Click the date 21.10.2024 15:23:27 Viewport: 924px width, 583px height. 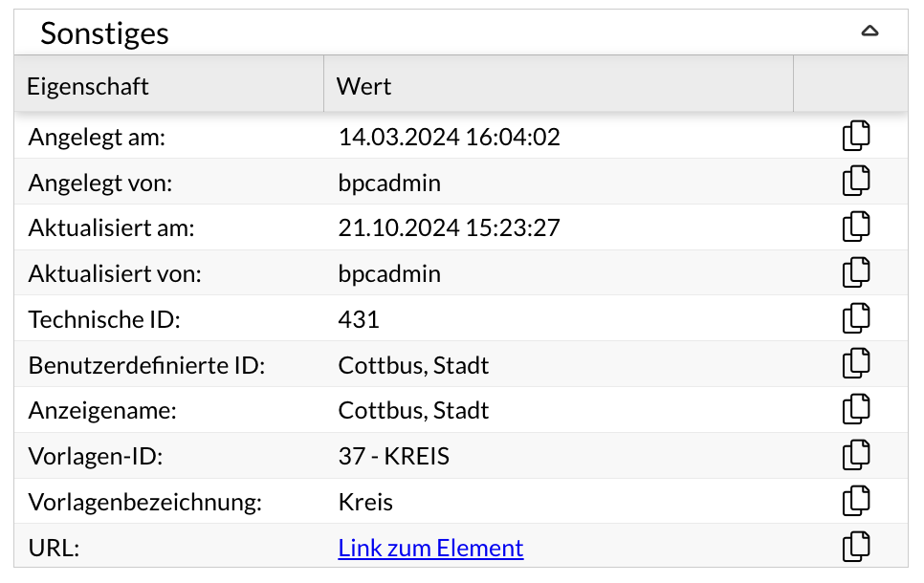tap(449, 228)
